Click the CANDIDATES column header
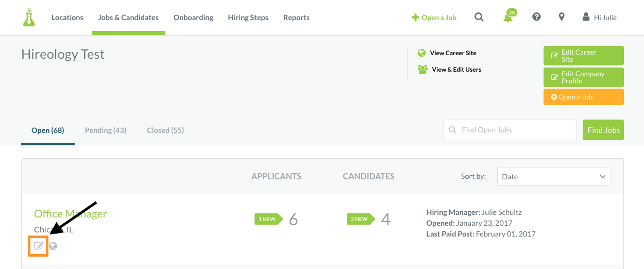 pos(368,176)
